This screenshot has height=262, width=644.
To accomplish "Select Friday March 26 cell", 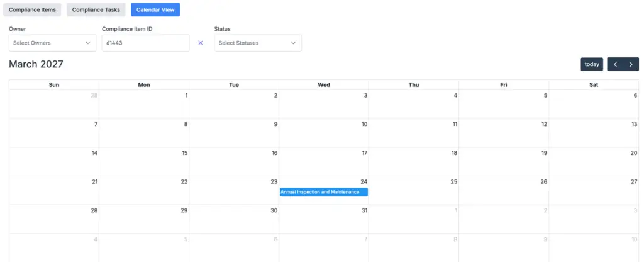I will 504,190.
